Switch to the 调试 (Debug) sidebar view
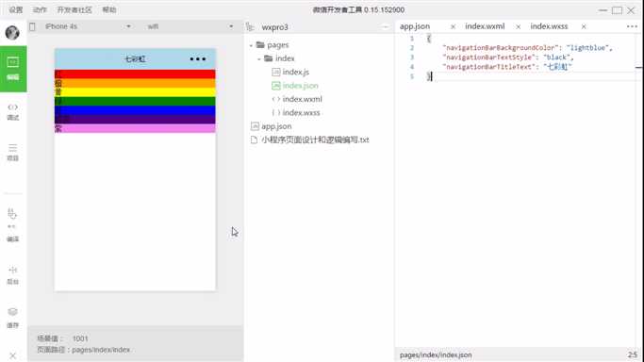The image size is (644, 362). tap(13, 111)
